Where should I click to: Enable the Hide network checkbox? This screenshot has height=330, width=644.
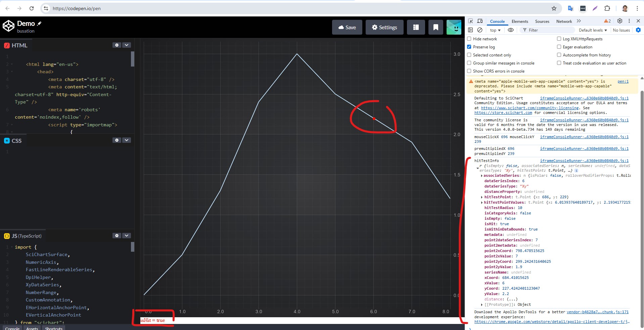coord(469,39)
